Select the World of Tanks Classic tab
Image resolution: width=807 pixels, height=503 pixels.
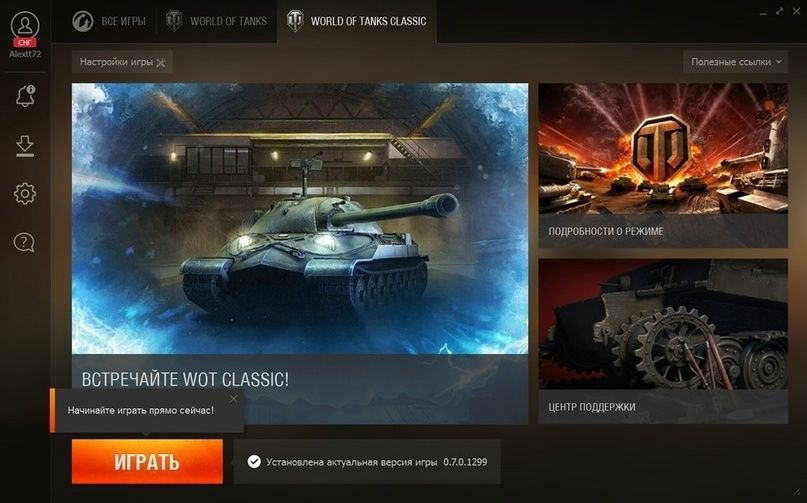point(357,21)
